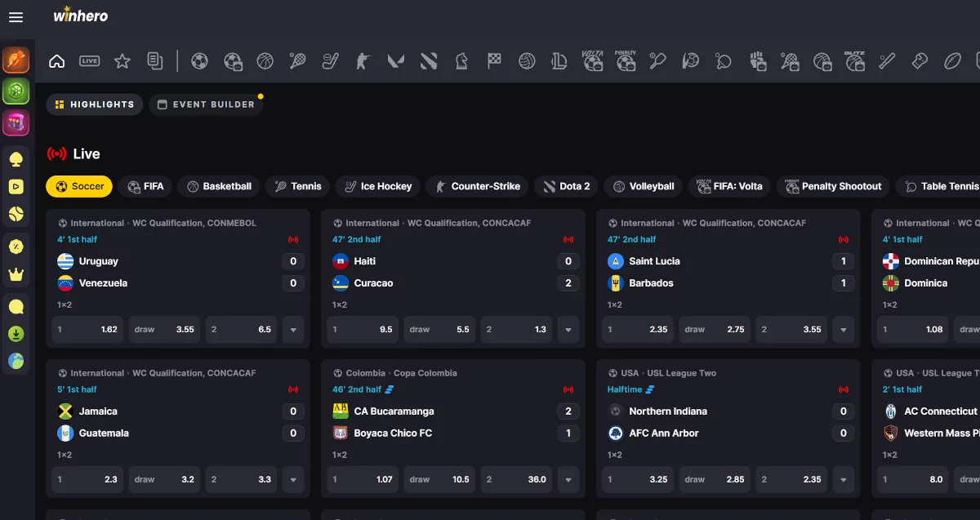The height and width of the screenshot is (520, 980).
Task: Select the Dota 2 icon in top bar
Action: coord(429,60)
